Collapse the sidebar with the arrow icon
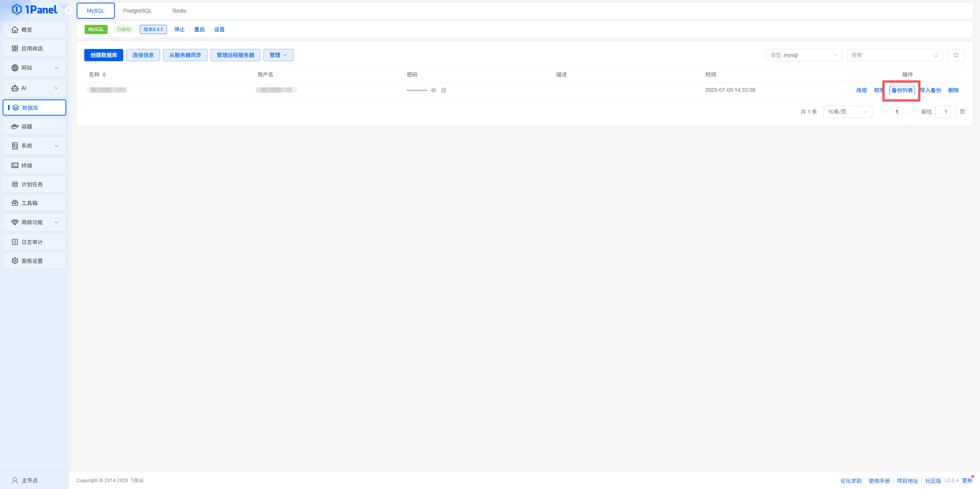The width and height of the screenshot is (980, 489). coord(69,10)
